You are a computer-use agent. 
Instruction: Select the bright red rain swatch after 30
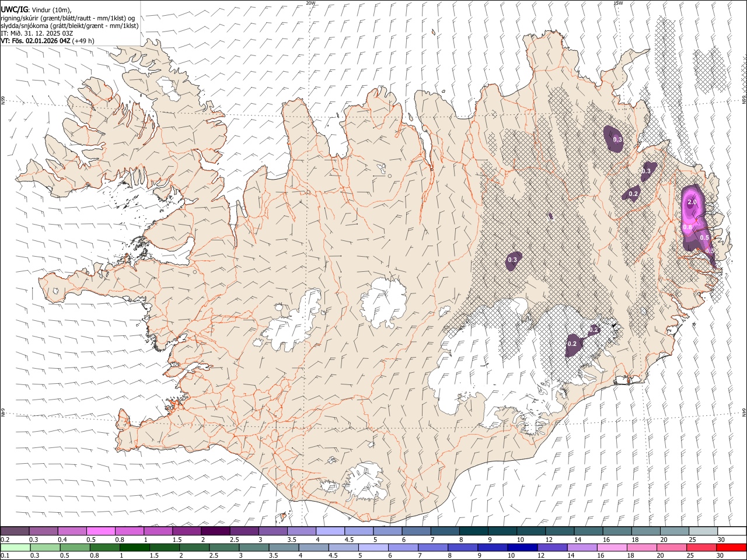[x=731, y=548]
